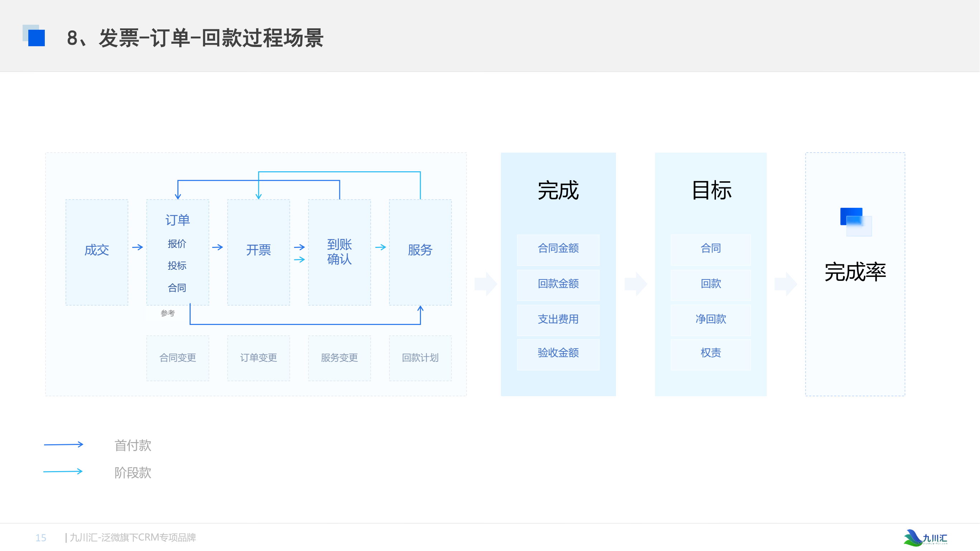The width and height of the screenshot is (980, 551).
Task: Click the 支出费用 cell
Action: [558, 320]
